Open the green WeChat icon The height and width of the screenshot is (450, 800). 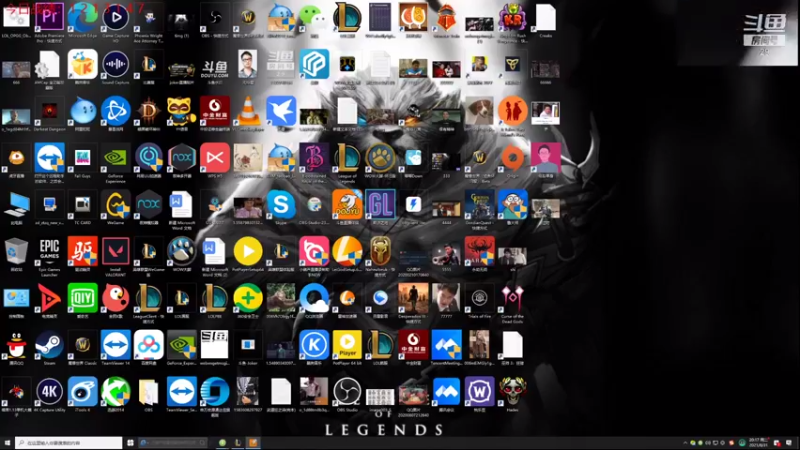click(x=314, y=17)
